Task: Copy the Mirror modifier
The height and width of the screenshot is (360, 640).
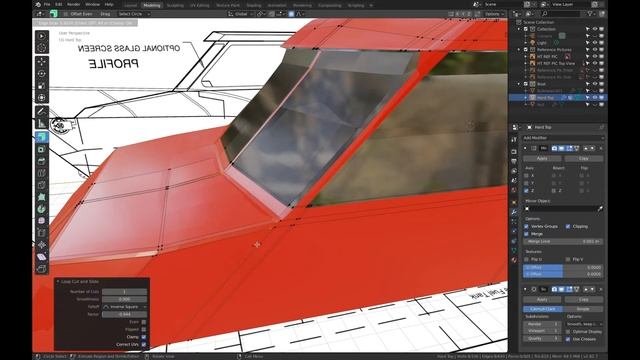Action: coord(583,158)
